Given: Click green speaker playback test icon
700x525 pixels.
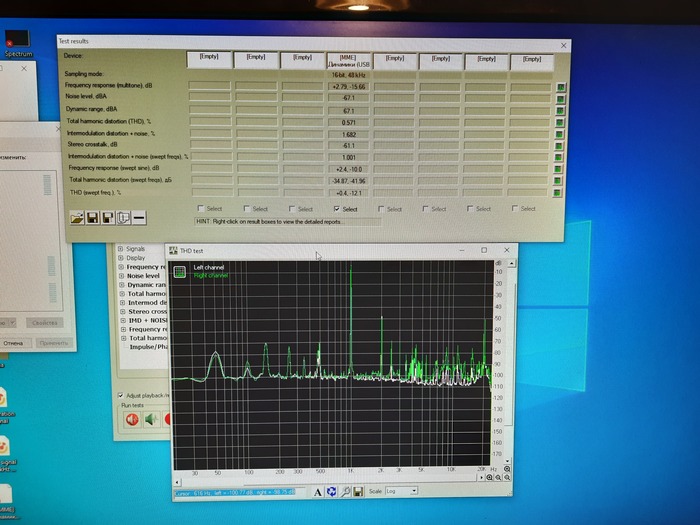Looking at the screenshot, I should tap(152, 420).
